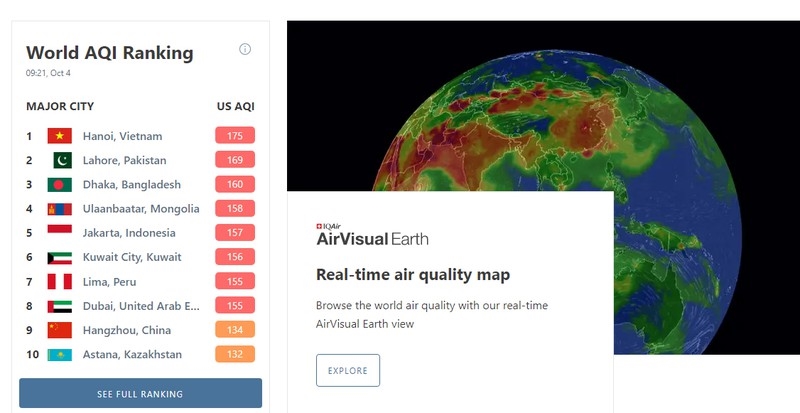Viewport: 800px width, 413px height.
Task: Click the Pakistan flag icon
Action: (63, 160)
